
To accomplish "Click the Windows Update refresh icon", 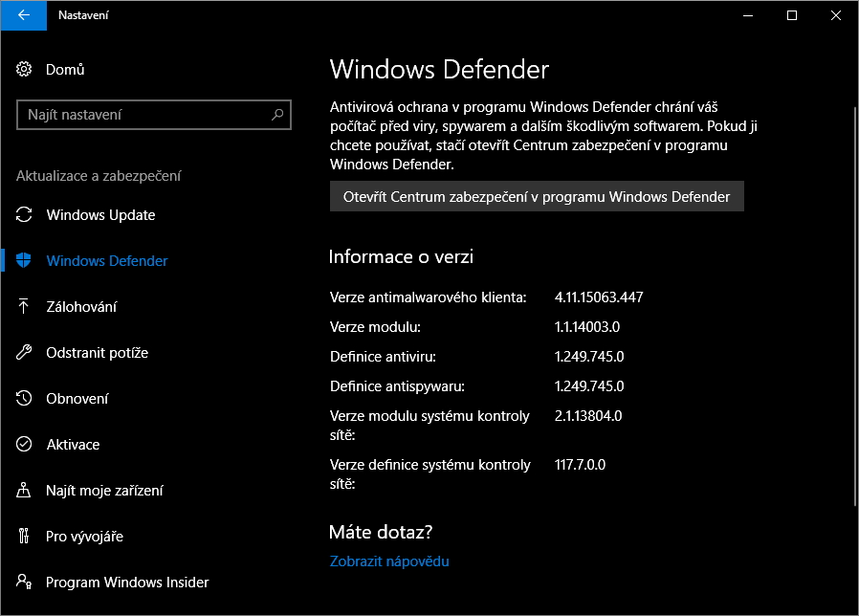I will click(25, 215).
